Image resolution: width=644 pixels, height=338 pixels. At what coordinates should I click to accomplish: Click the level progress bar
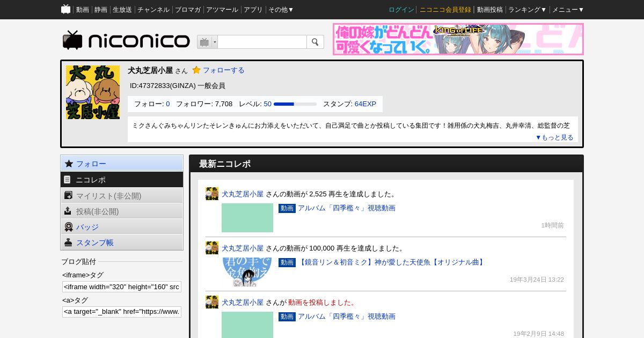295,104
